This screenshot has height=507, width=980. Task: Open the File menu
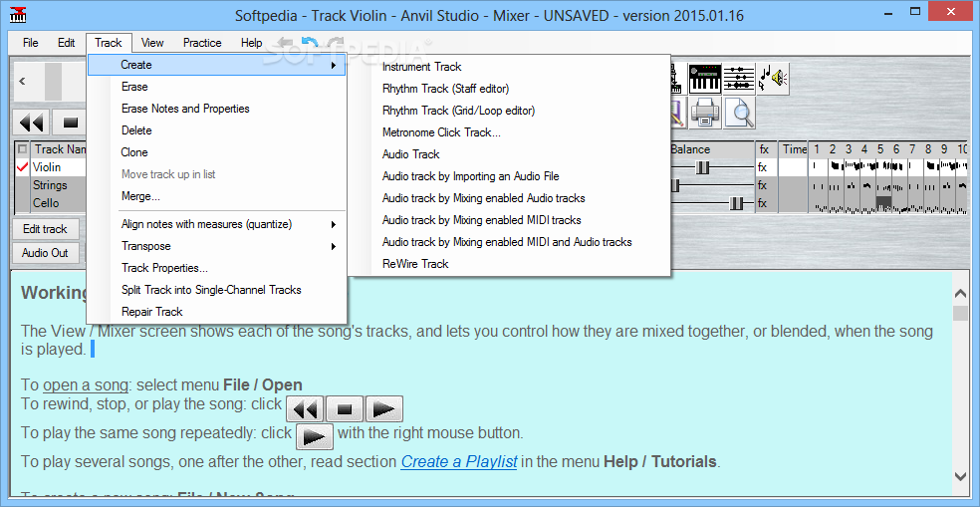31,43
